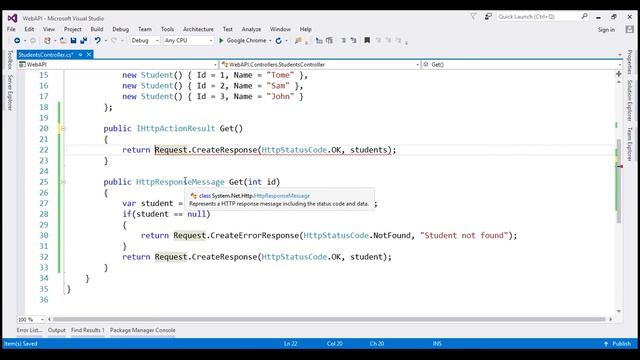The image size is (640, 360).
Task: Click the Refresh browser icon
Action: pyautogui.click(x=279, y=40)
